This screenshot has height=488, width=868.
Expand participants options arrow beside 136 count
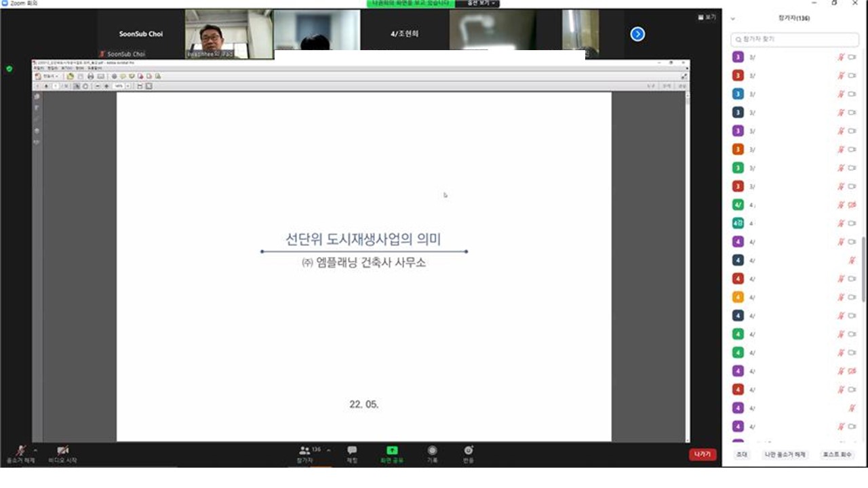tap(328, 450)
